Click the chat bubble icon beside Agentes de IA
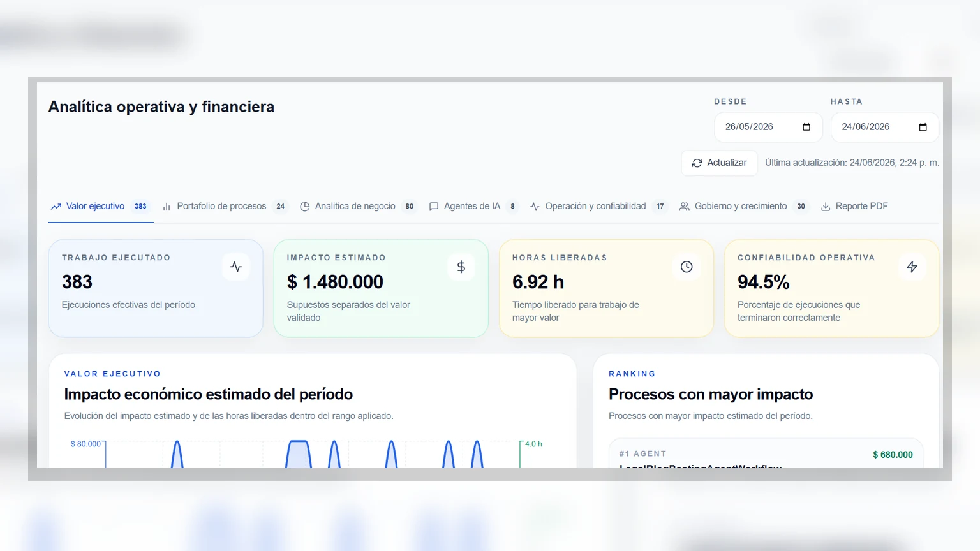This screenshot has width=980, height=551. click(434, 207)
